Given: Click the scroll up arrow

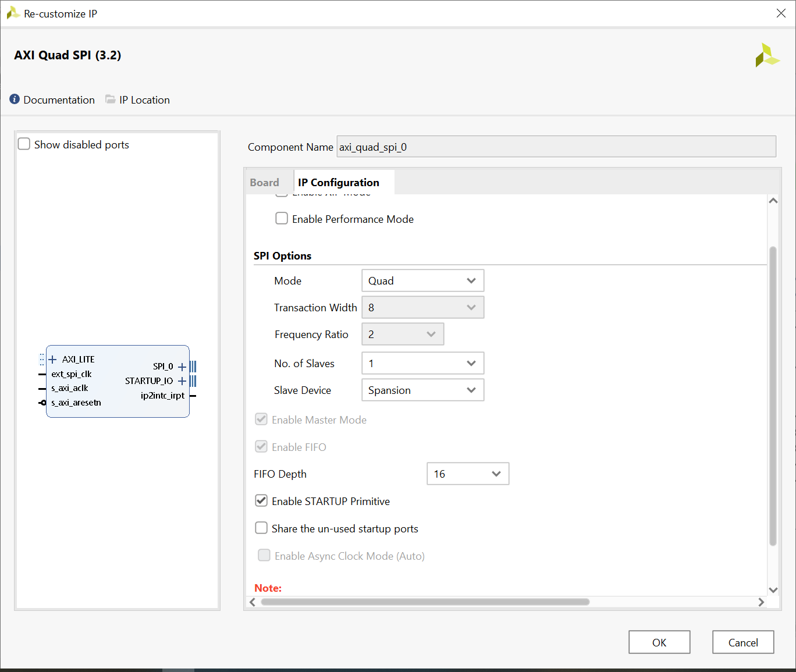Looking at the screenshot, I should 773,201.
